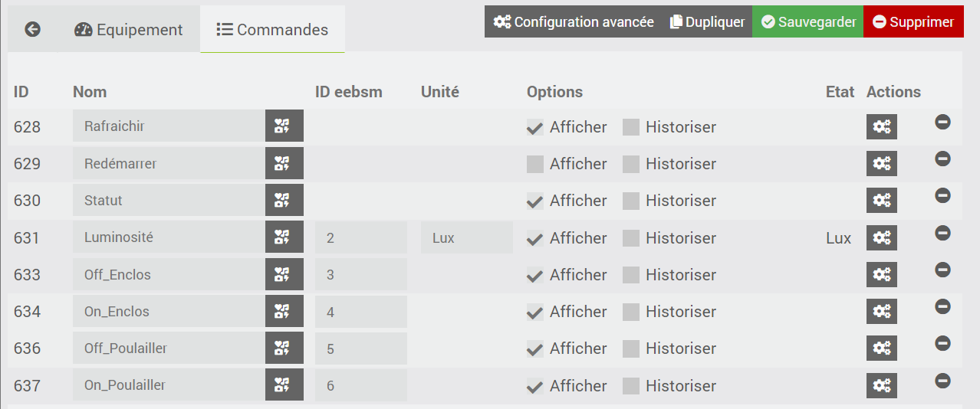Switch to the Equipement tab
Screen dimensions: 980x409
129,30
